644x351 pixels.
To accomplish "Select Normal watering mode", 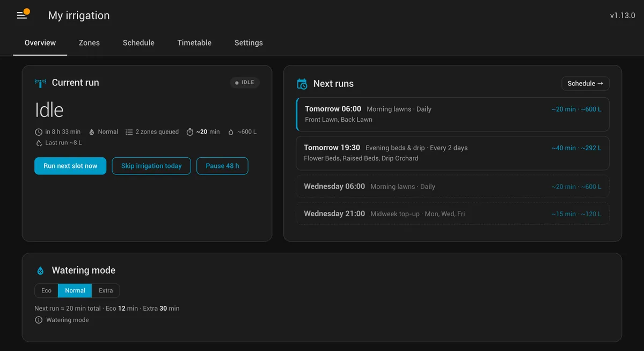I will [x=75, y=290].
